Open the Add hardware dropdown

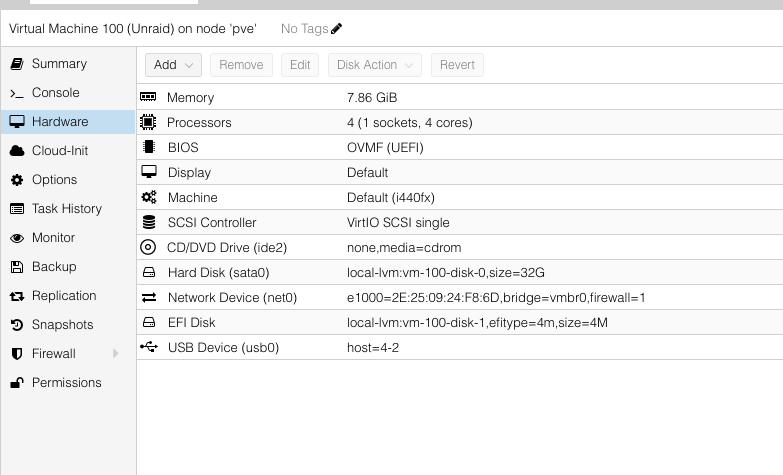tap(173, 65)
